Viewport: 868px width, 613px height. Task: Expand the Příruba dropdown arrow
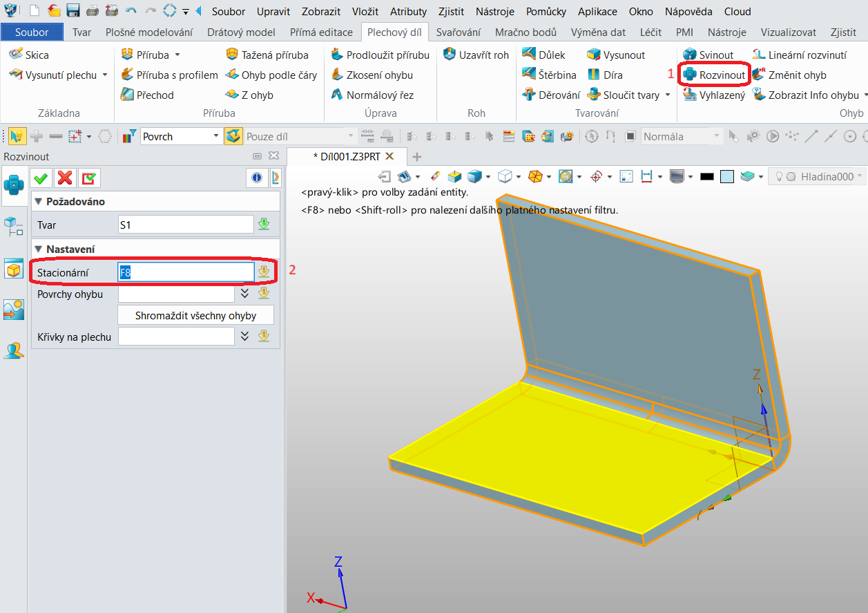click(x=177, y=55)
